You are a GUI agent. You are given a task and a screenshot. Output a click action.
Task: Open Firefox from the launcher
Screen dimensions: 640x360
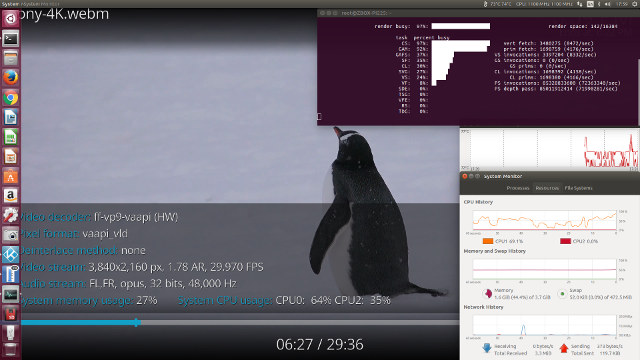pyautogui.click(x=10, y=78)
